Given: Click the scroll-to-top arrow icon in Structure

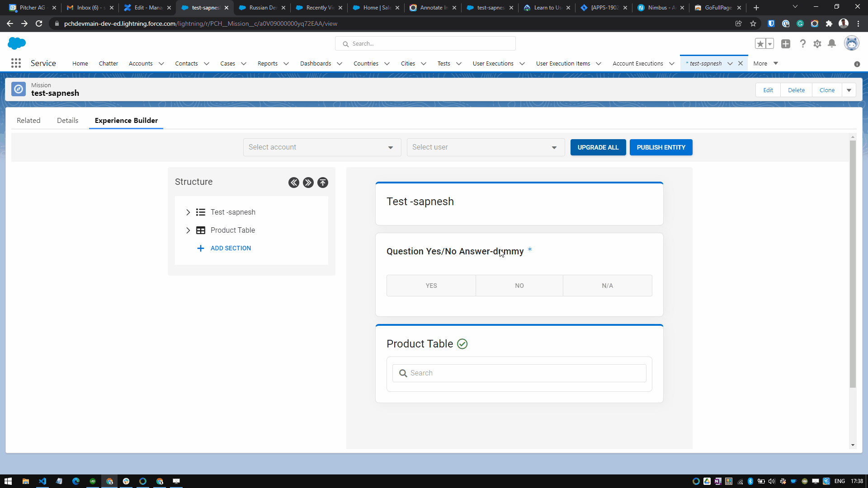Looking at the screenshot, I should pos(323,183).
